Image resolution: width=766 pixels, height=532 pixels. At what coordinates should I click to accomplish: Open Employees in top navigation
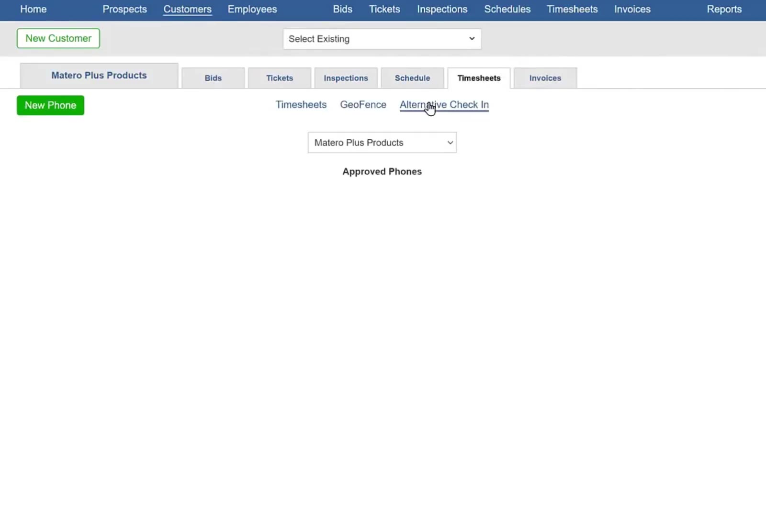tap(252, 9)
